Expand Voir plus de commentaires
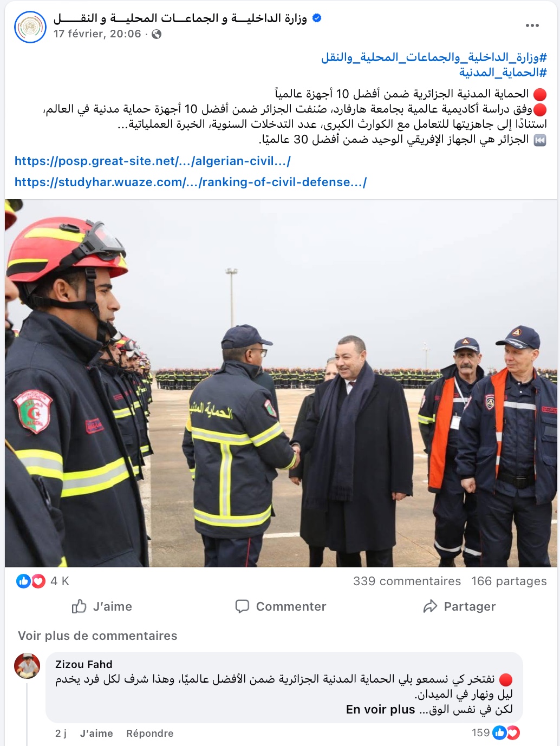Viewport: 560px width, 746px height. (x=97, y=636)
